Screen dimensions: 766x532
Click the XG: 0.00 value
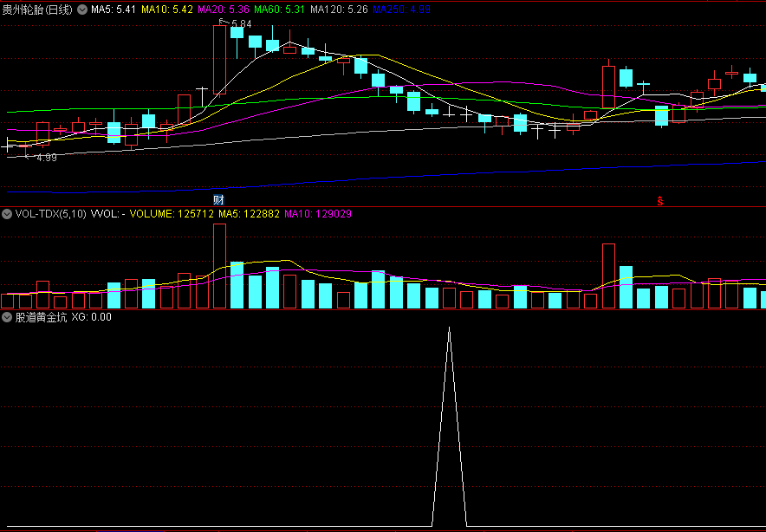click(91, 317)
